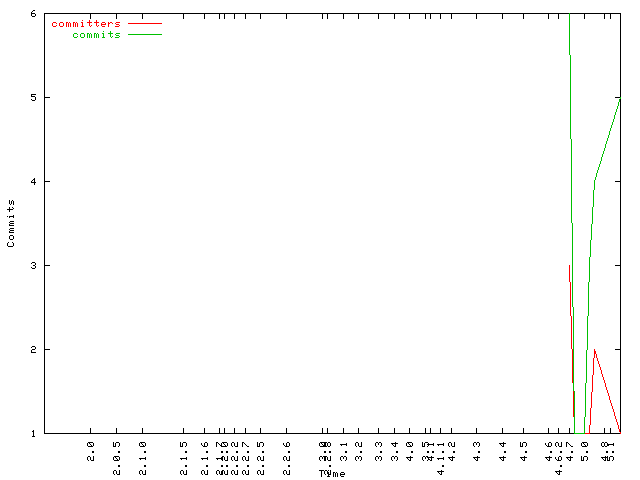Image resolution: width=640 pixels, height=480 pixels.
Task: Select the 'commits' legend label
Action: [x=96, y=35]
